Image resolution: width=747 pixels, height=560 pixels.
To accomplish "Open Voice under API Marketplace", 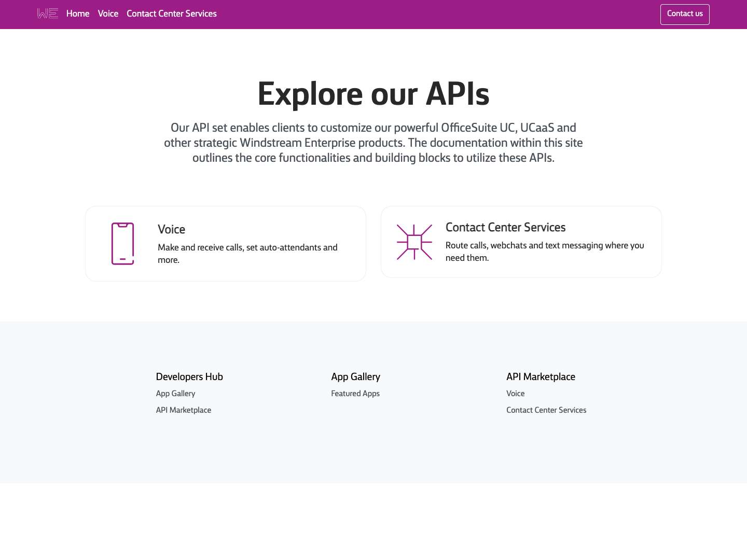I will [x=515, y=394].
